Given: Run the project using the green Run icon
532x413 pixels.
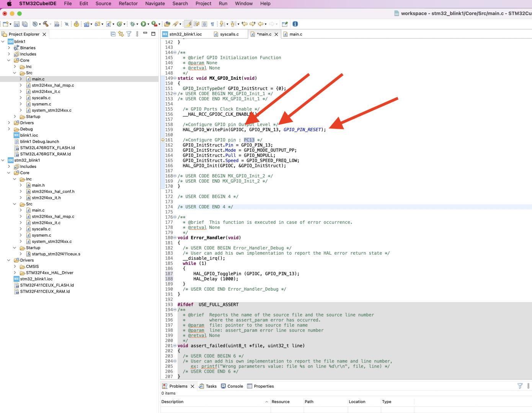Looking at the screenshot, I should point(144,24).
